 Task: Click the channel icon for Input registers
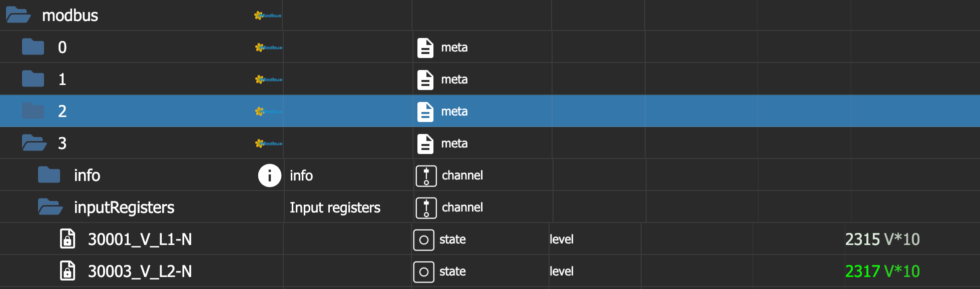(426, 207)
